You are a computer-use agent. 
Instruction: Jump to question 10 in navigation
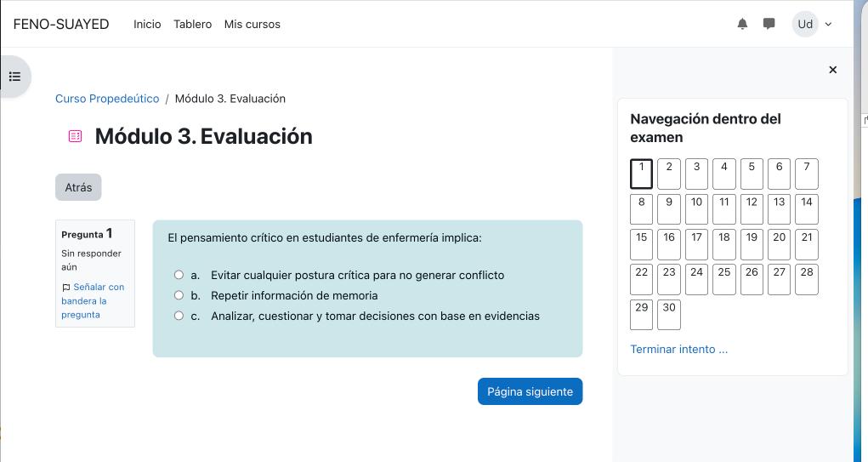(696, 209)
